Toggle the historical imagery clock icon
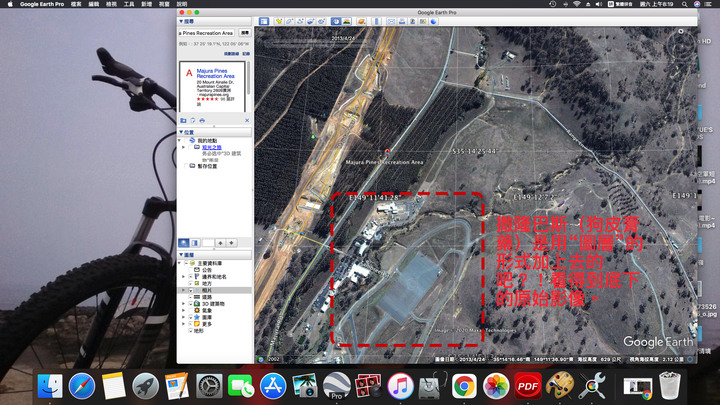This screenshot has width=720, height=405. 336,21
